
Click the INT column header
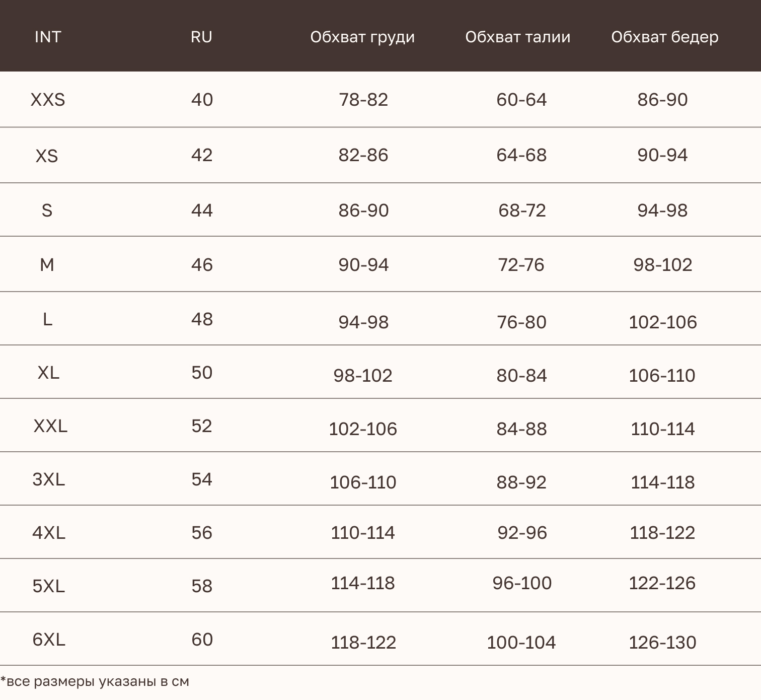click(x=48, y=37)
